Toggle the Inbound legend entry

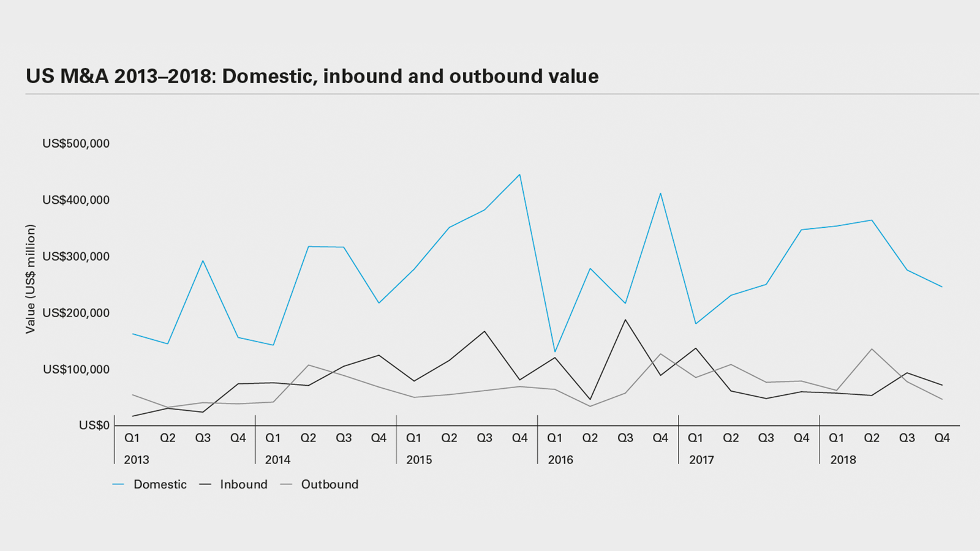pos(243,484)
